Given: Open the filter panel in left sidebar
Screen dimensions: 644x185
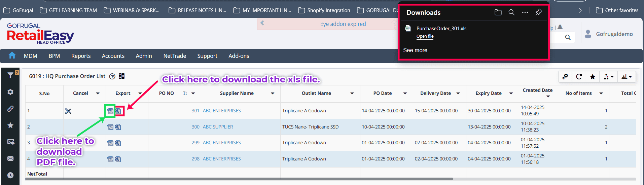Looking at the screenshot, I should coord(10,75).
